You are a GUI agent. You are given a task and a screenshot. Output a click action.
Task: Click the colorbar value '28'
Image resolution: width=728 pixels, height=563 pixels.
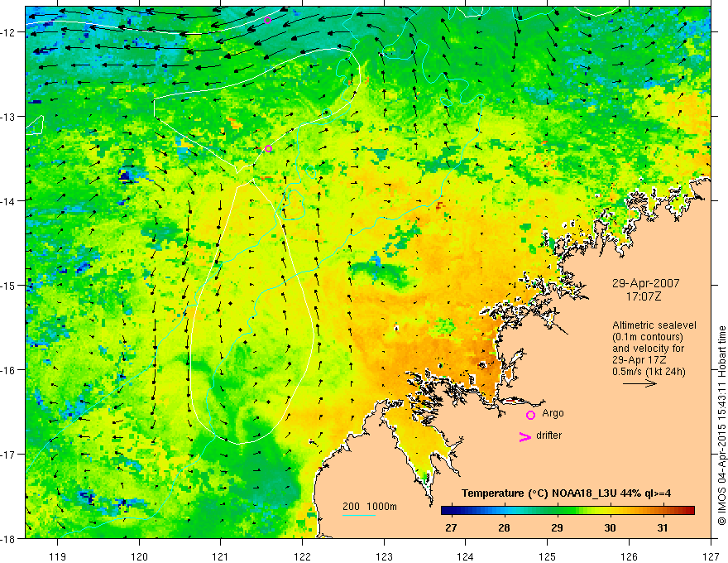coord(504,527)
